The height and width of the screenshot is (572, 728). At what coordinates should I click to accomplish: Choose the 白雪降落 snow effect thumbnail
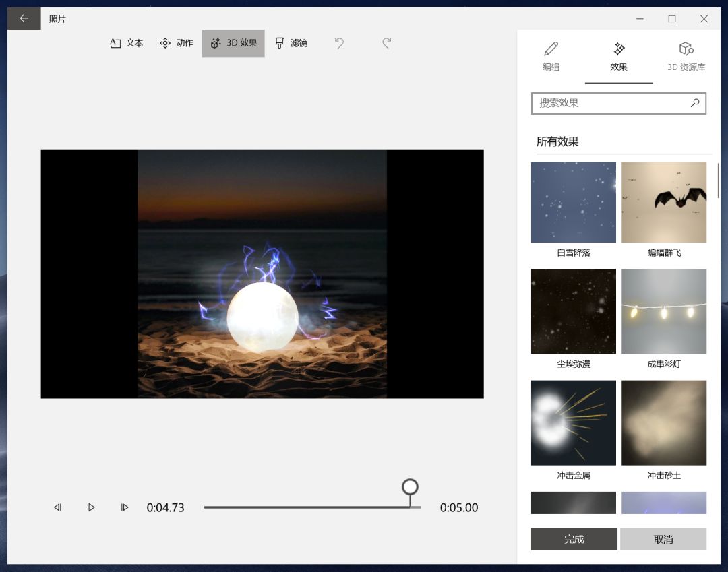point(574,202)
